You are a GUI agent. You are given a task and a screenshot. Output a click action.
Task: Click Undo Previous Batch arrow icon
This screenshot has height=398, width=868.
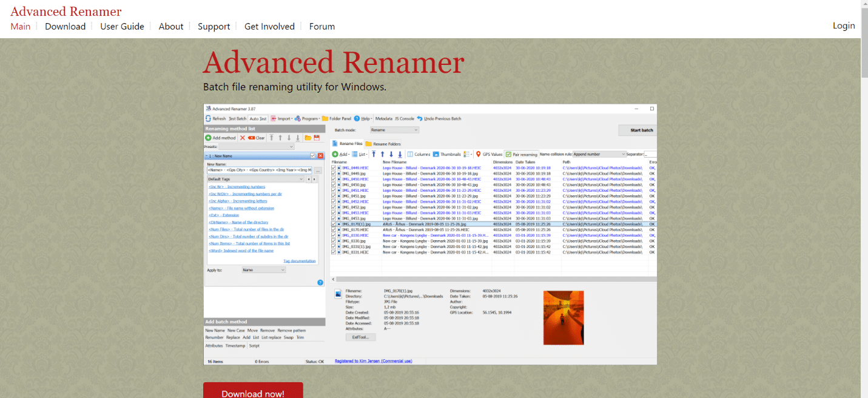(x=420, y=118)
